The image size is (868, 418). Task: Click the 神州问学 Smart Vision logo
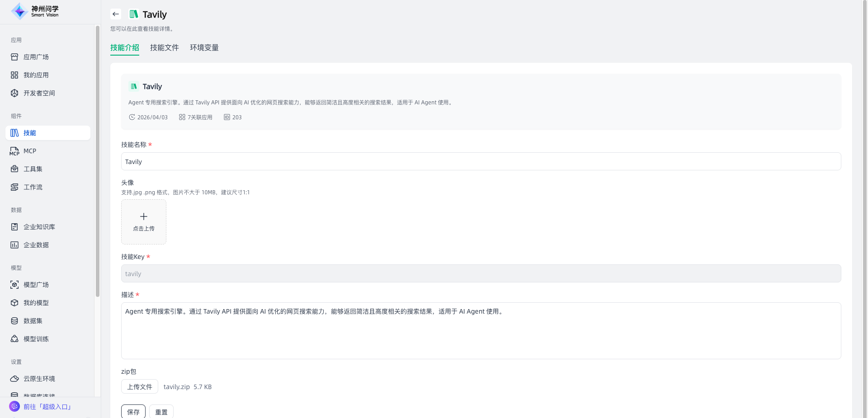click(x=35, y=11)
